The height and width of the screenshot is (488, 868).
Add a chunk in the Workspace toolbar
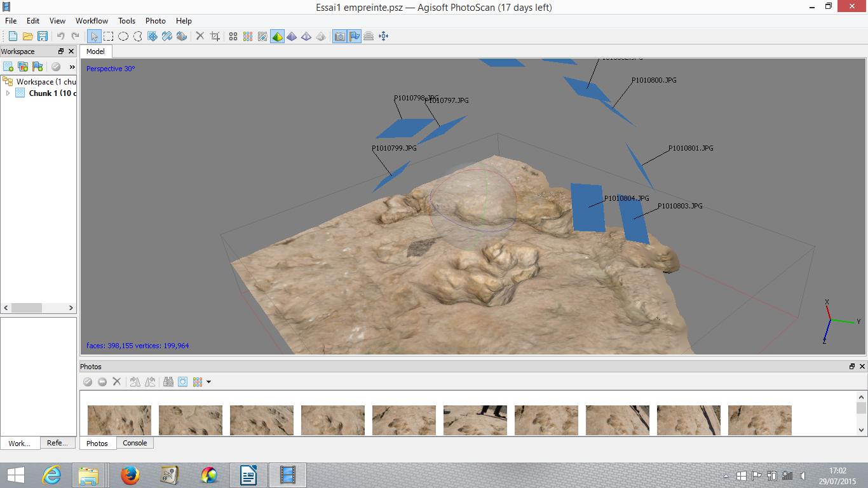[8, 67]
